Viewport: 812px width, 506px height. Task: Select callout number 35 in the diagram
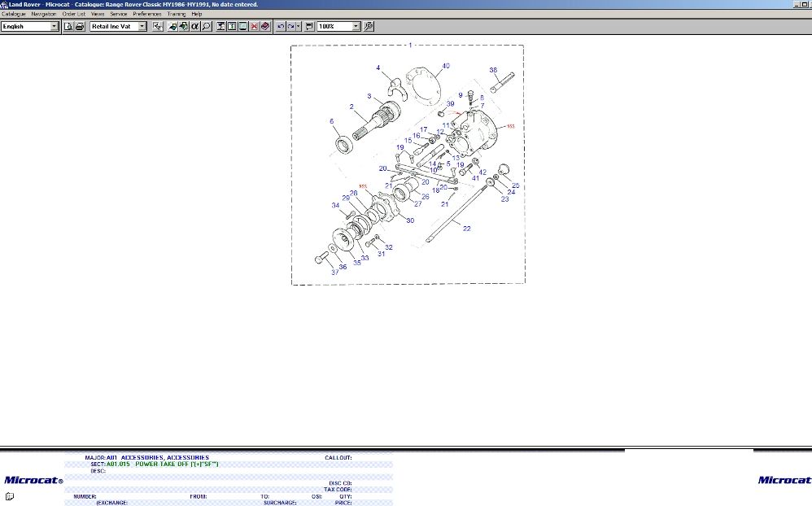357,263
